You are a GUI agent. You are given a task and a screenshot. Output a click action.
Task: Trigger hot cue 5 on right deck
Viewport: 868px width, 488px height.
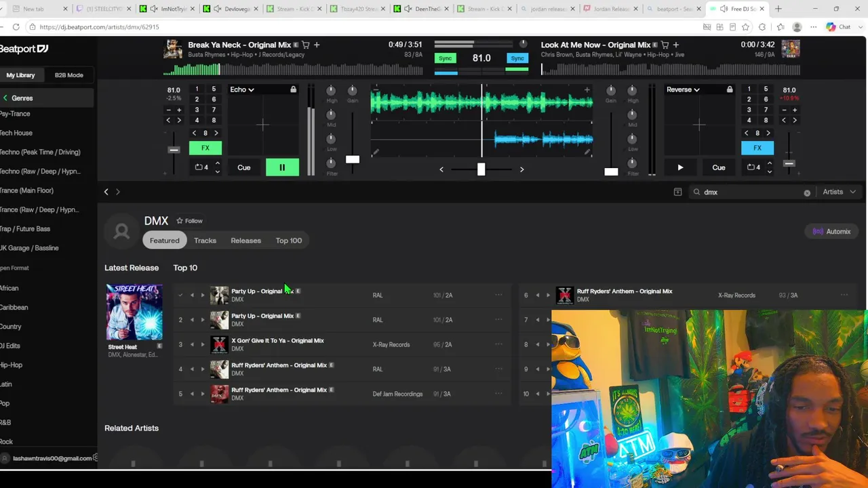766,89
